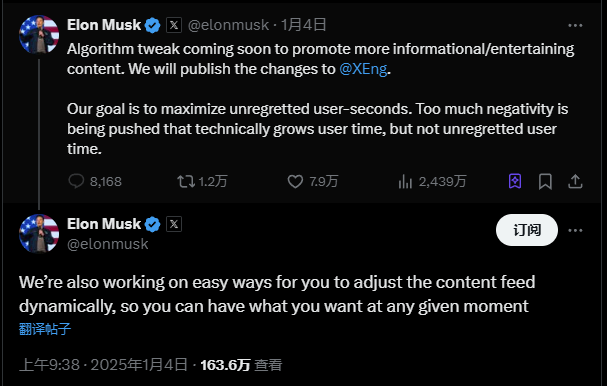Screen dimensions: 607x386
Task: Open the @XEng mention link
Action: tap(363, 69)
